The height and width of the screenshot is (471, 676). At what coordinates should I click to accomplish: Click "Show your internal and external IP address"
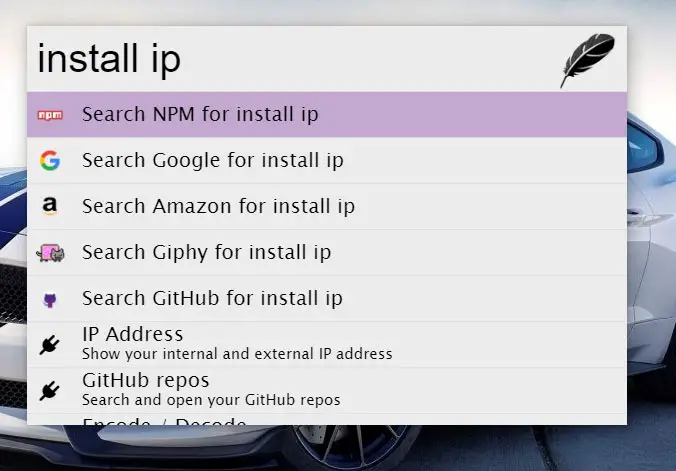coord(237,354)
